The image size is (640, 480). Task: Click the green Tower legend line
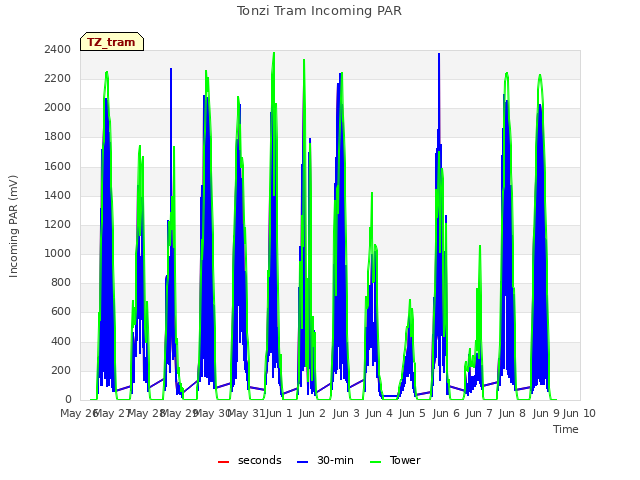point(375,462)
